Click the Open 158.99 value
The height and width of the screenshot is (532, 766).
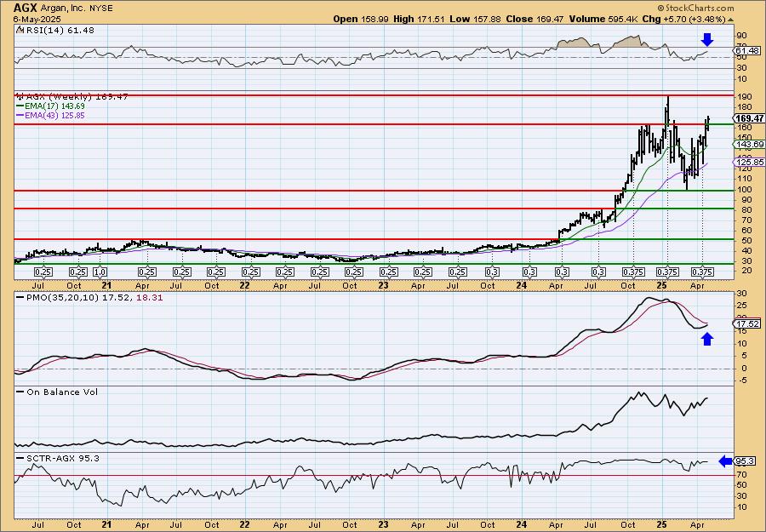point(362,19)
